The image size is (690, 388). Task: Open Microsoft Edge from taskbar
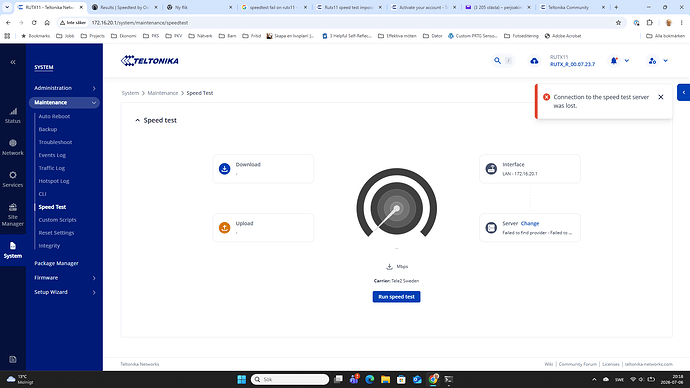[x=370, y=379]
